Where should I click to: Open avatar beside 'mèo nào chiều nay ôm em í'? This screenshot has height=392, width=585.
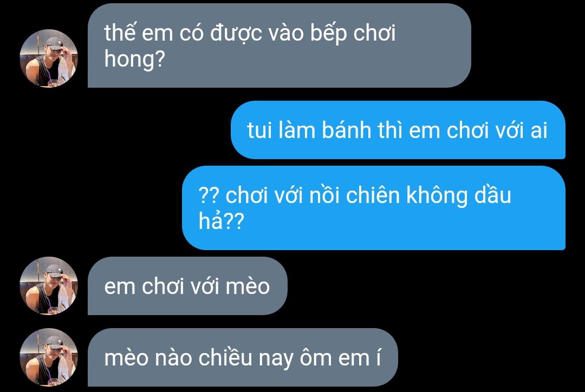pyautogui.click(x=49, y=357)
